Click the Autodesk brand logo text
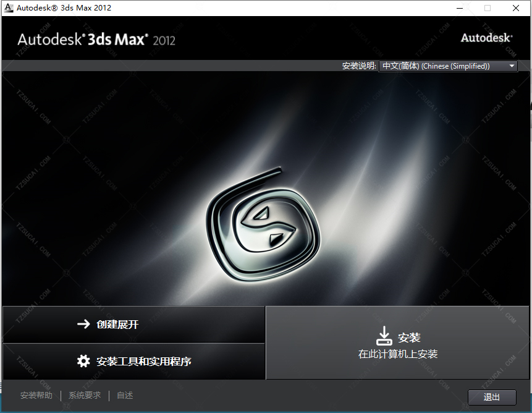Image resolution: width=532 pixels, height=413 pixels. point(486,38)
